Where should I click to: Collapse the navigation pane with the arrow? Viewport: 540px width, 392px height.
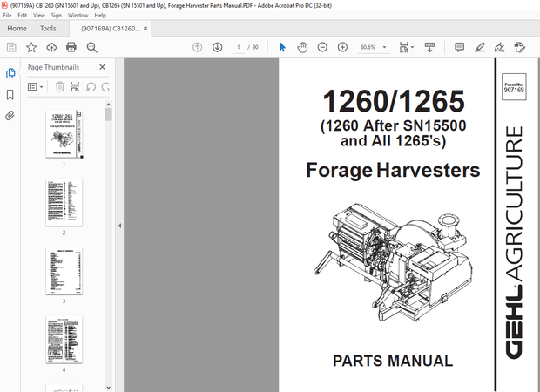(x=120, y=226)
